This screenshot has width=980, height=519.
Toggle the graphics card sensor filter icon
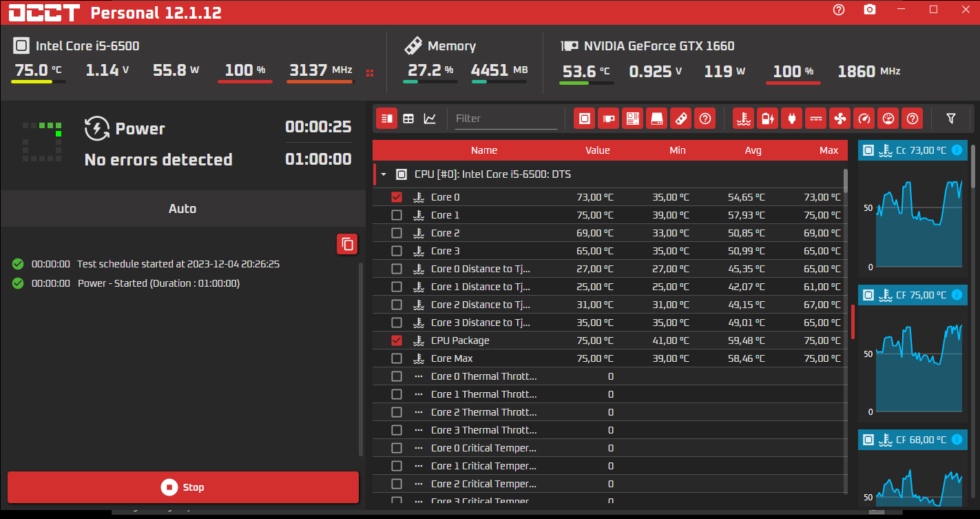(609, 119)
